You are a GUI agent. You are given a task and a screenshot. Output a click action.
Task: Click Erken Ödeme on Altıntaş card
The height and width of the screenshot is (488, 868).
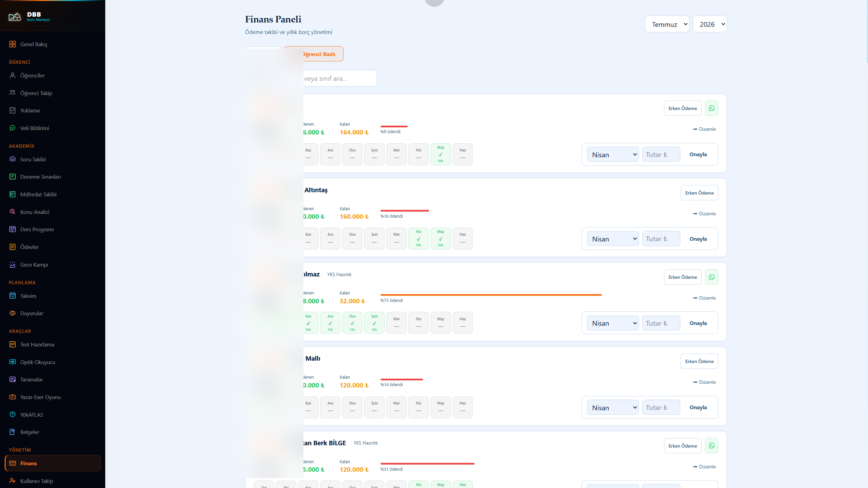pos(699,193)
